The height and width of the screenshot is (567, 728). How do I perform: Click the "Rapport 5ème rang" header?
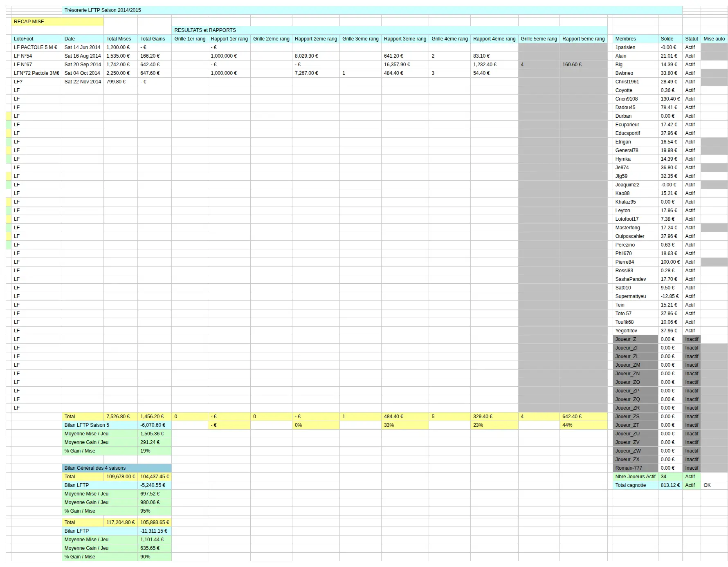pos(583,39)
